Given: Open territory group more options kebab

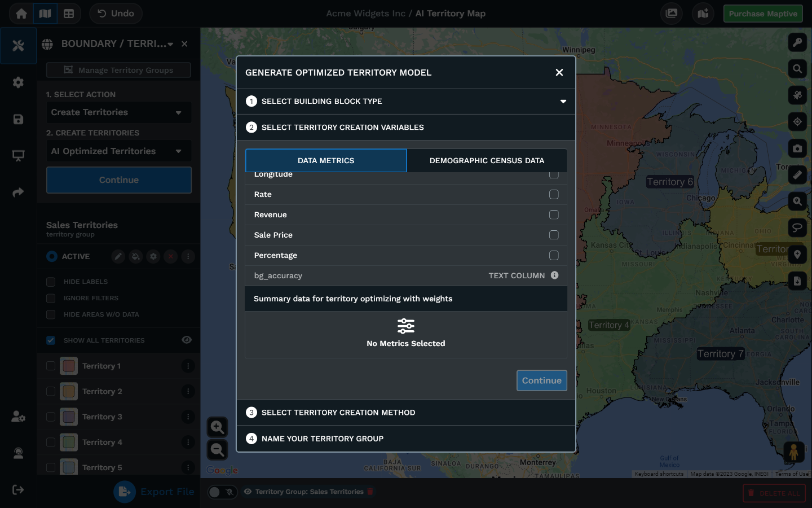Looking at the screenshot, I should click(x=188, y=256).
